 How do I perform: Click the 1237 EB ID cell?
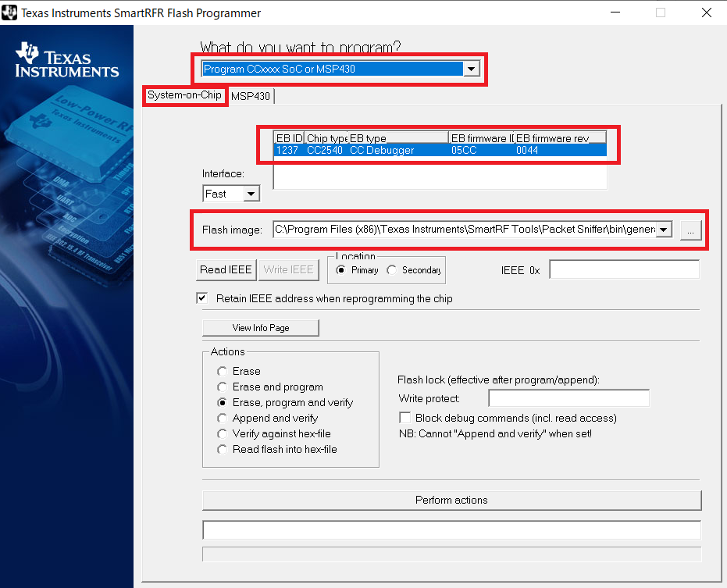pyautogui.click(x=287, y=150)
